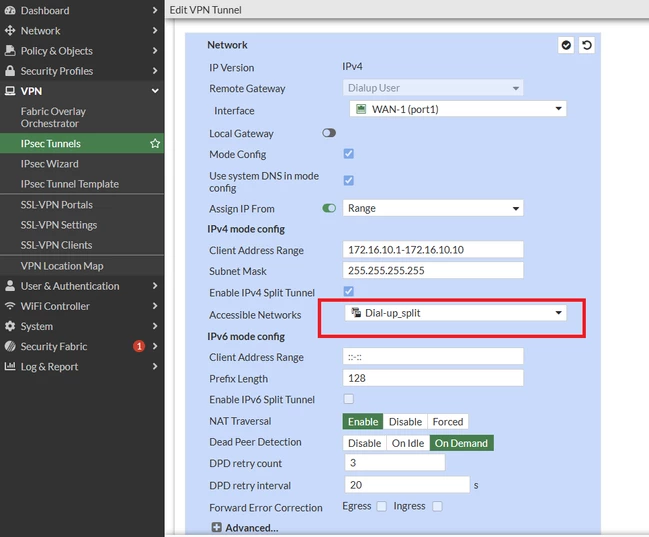Uncheck the Mode Config checkbox
649x537 pixels.
349,154
